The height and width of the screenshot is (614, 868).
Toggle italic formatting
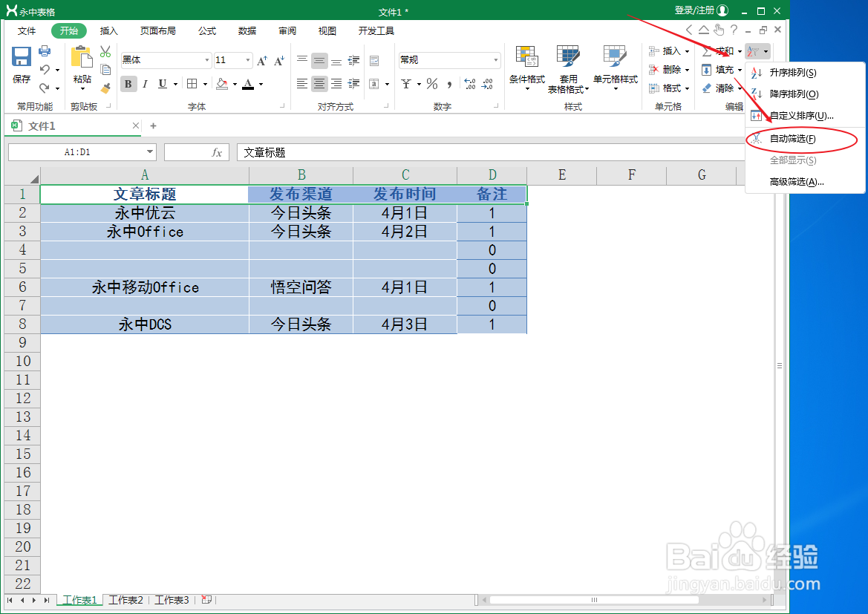coord(144,84)
